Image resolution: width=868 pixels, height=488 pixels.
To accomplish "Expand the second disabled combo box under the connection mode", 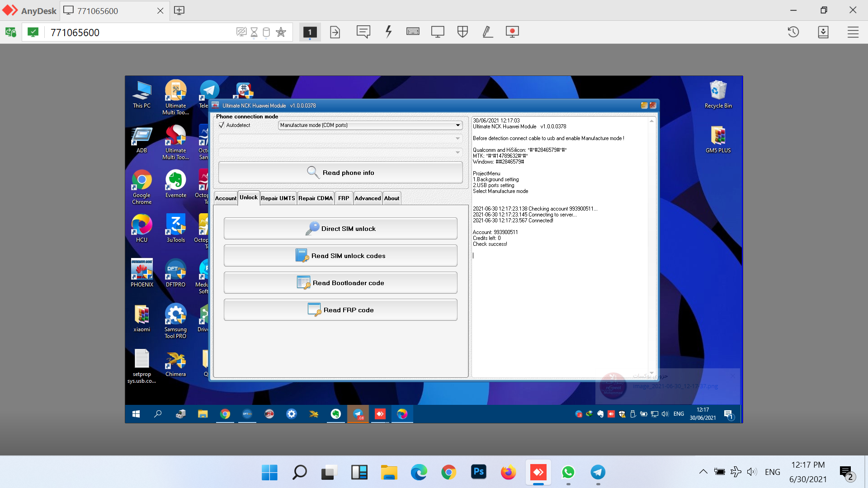I will (340, 138).
